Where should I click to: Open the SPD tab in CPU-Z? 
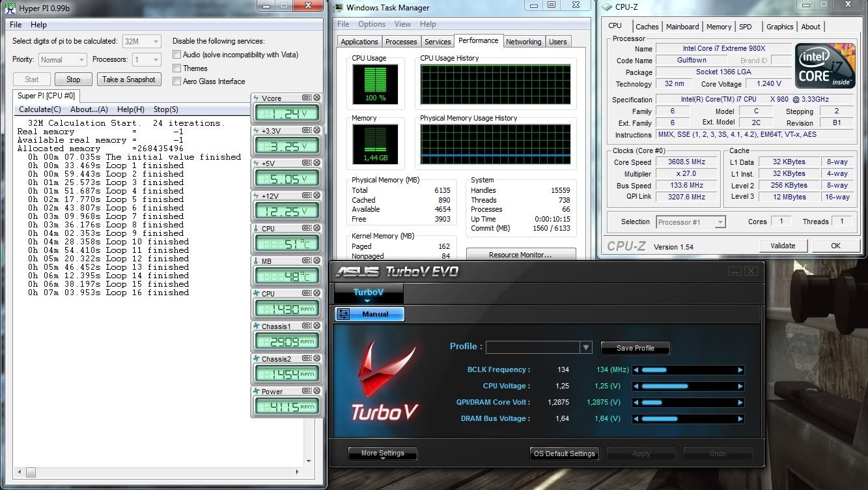tap(746, 27)
